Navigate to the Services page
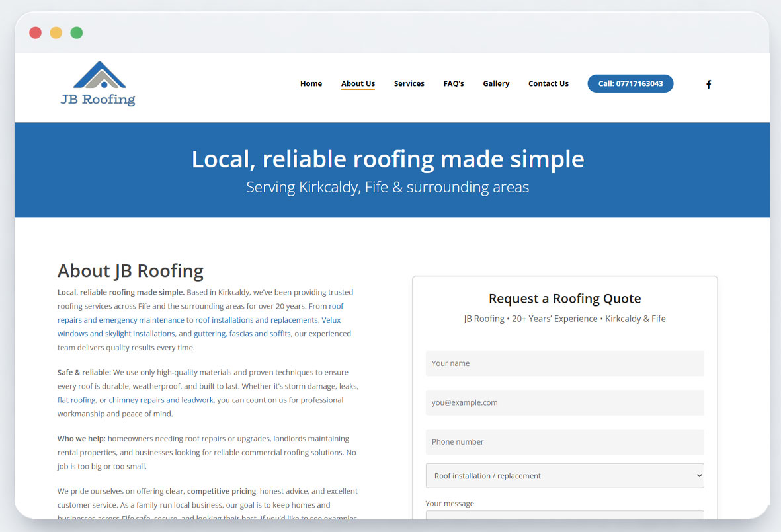The height and width of the screenshot is (532, 781). [x=409, y=84]
